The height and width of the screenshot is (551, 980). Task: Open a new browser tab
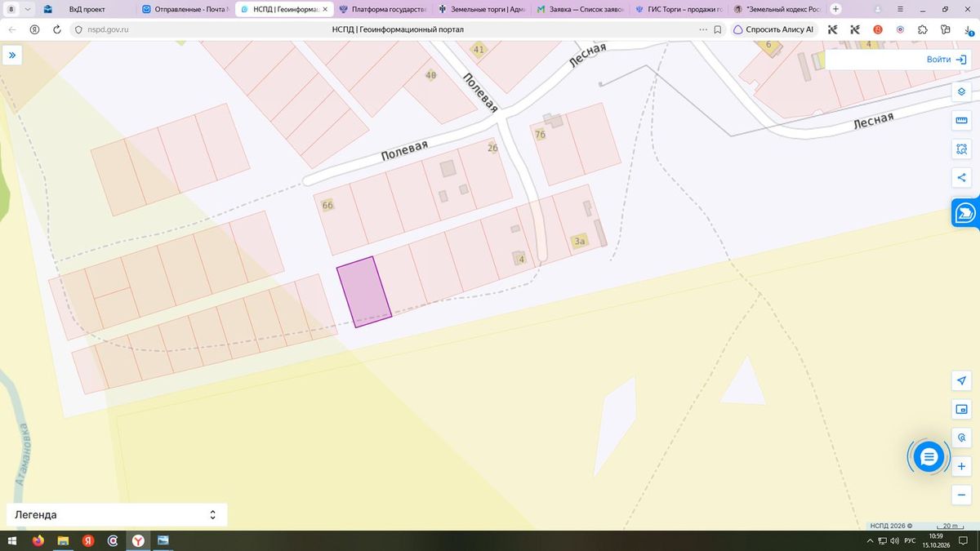835,9
